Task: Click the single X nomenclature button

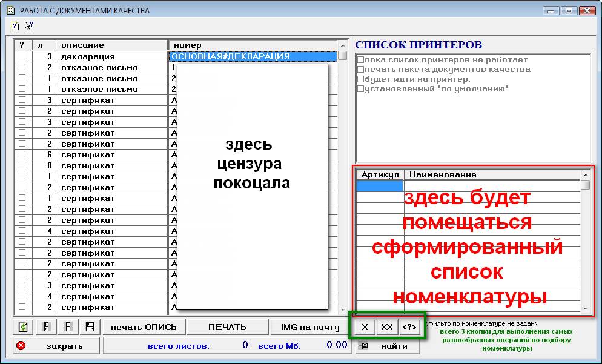Action: (365, 327)
